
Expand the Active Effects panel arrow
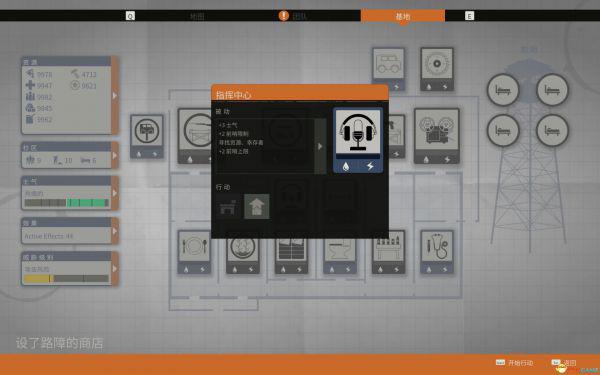tap(114, 231)
